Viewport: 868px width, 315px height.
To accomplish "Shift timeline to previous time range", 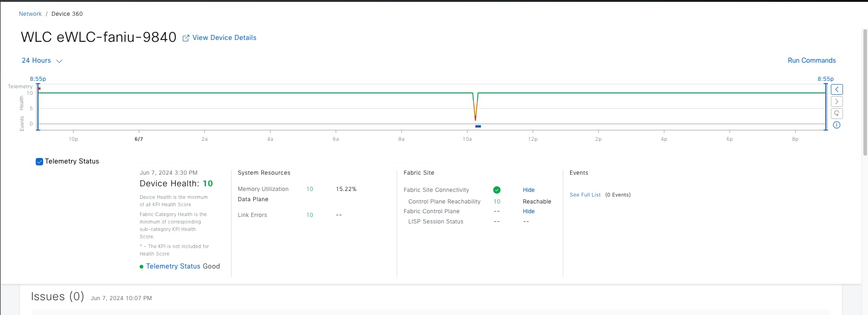I will coord(836,90).
